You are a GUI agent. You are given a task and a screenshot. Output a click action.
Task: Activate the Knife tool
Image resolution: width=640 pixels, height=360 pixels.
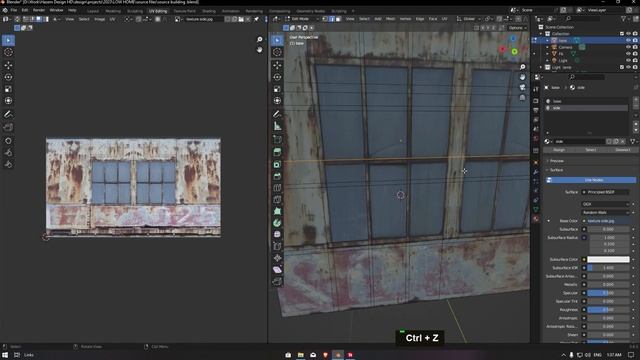277,200
